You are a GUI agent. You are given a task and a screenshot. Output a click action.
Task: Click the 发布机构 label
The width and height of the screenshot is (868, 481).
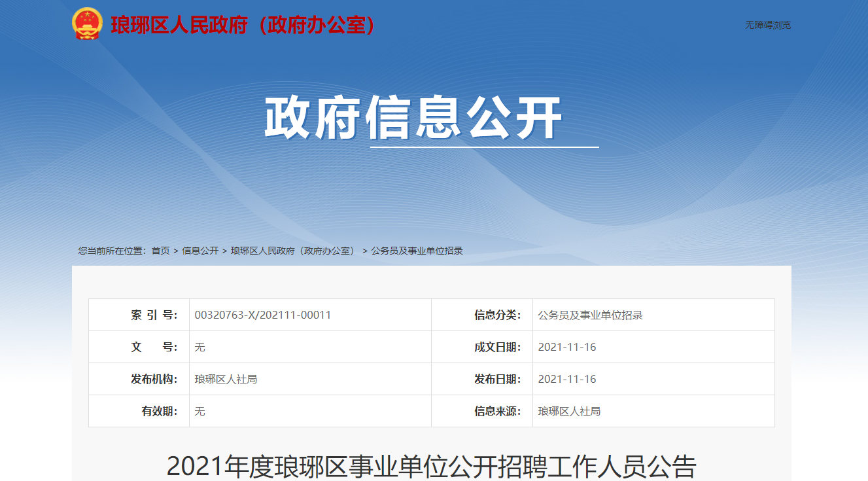154,379
